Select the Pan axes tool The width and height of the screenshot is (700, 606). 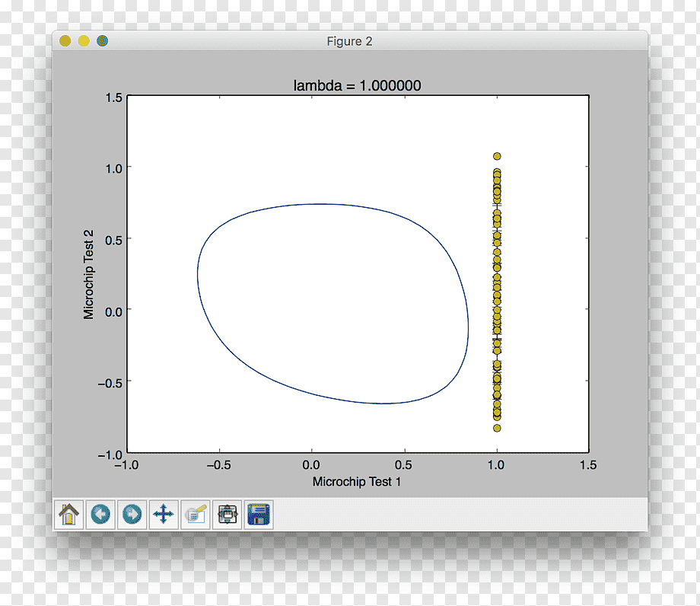[x=164, y=515]
